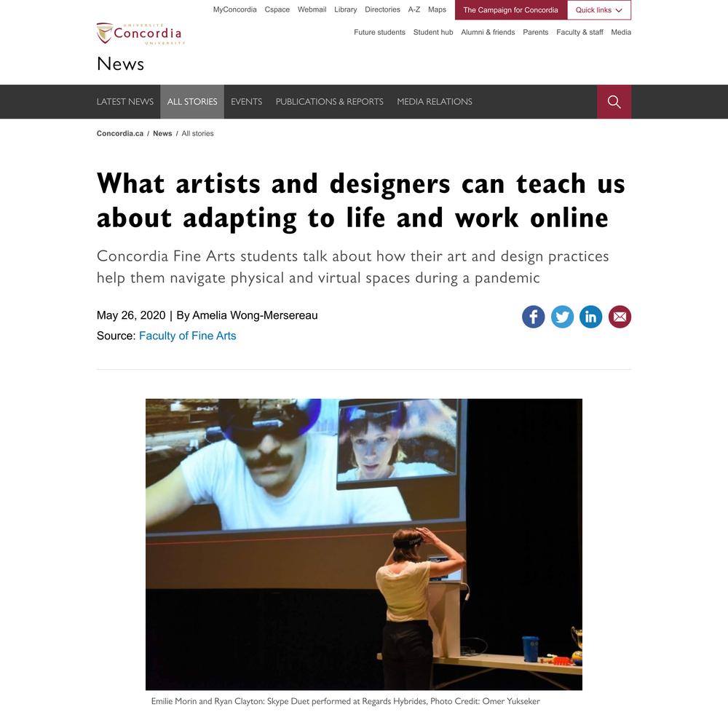Open the search magnifier icon
728x728 pixels.
(614, 102)
